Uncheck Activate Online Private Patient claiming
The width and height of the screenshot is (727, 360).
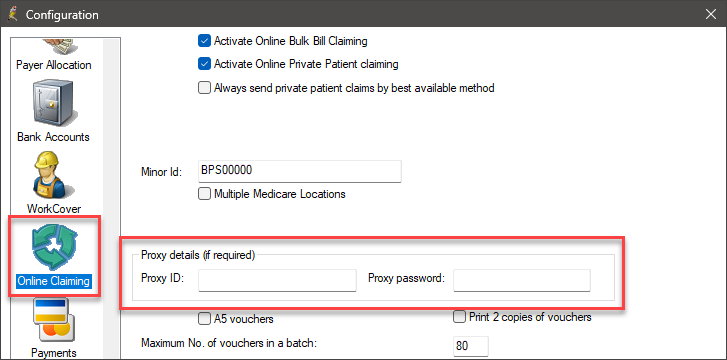tap(204, 64)
